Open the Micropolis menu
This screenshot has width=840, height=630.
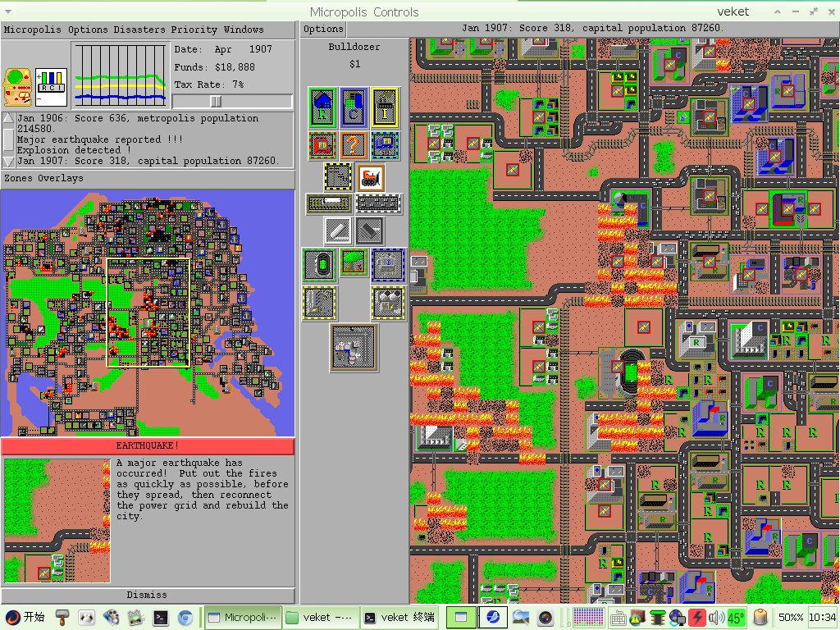click(x=32, y=30)
